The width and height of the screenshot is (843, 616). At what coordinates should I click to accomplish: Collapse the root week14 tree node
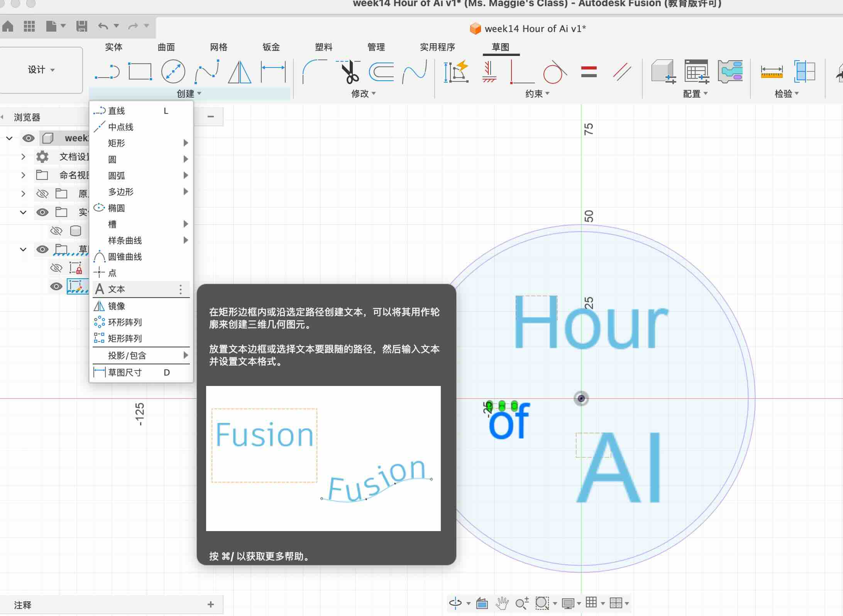tap(9, 138)
